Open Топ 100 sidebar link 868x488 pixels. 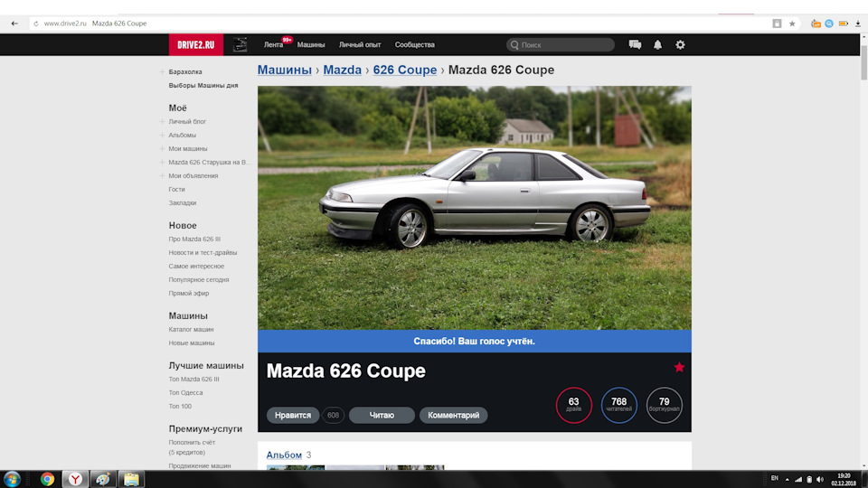(x=180, y=406)
